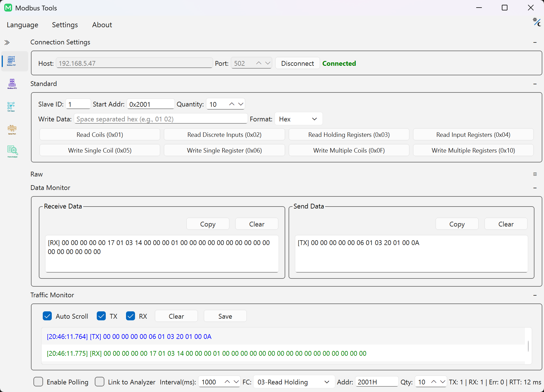
Task: Open the Frame Analyzer sidebar tool
Action: point(12,151)
